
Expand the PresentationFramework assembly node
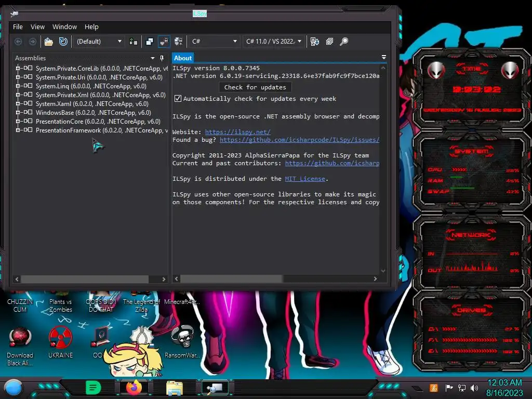(x=18, y=130)
